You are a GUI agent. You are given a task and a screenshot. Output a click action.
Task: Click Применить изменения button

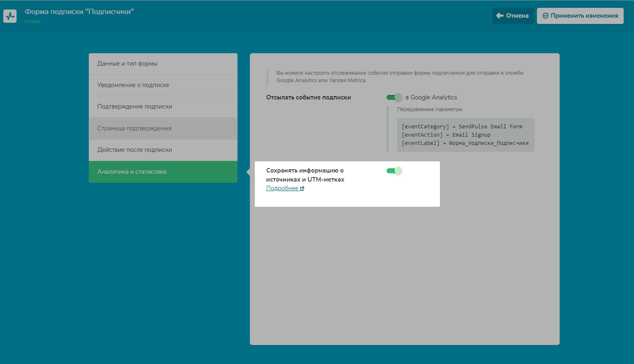click(580, 16)
